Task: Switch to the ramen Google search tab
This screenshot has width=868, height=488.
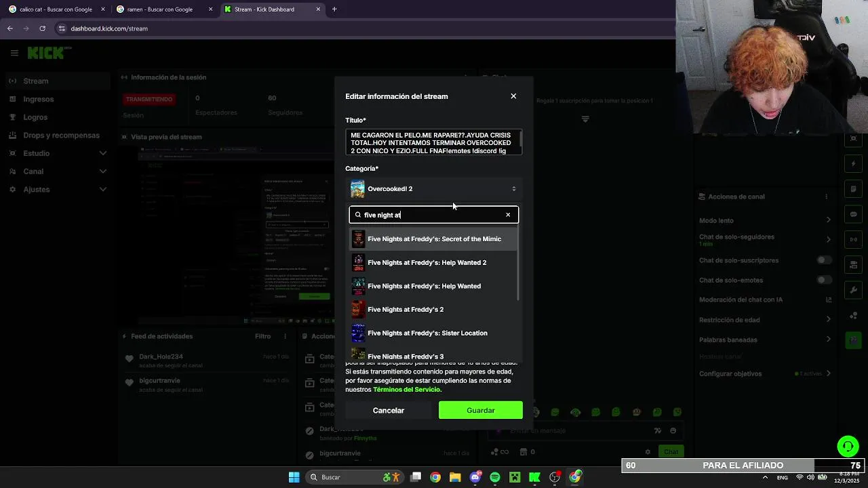Action: pos(163,9)
